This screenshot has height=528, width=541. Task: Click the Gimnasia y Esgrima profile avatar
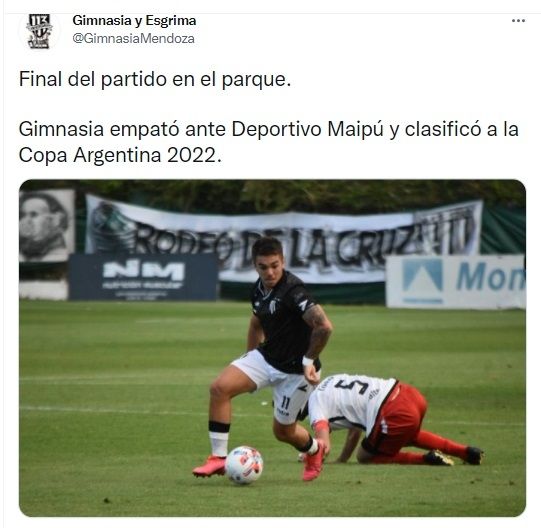(x=40, y=31)
